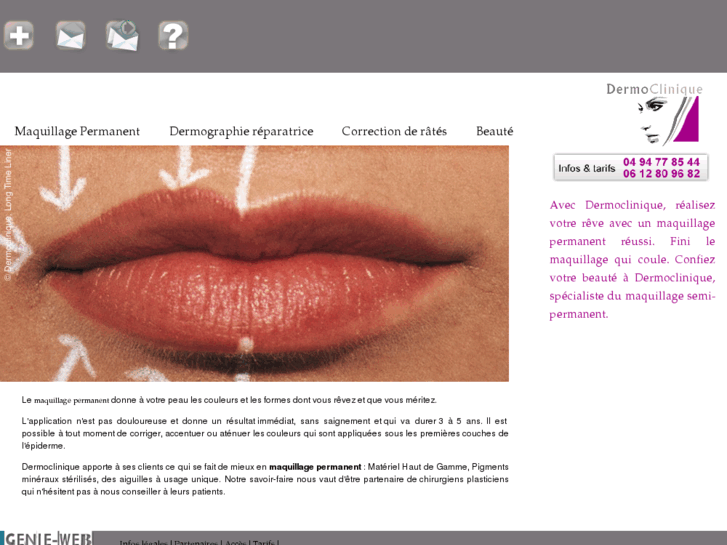Open Maquillage Permanent menu
The width and height of the screenshot is (727, 545).
(77, 131)
